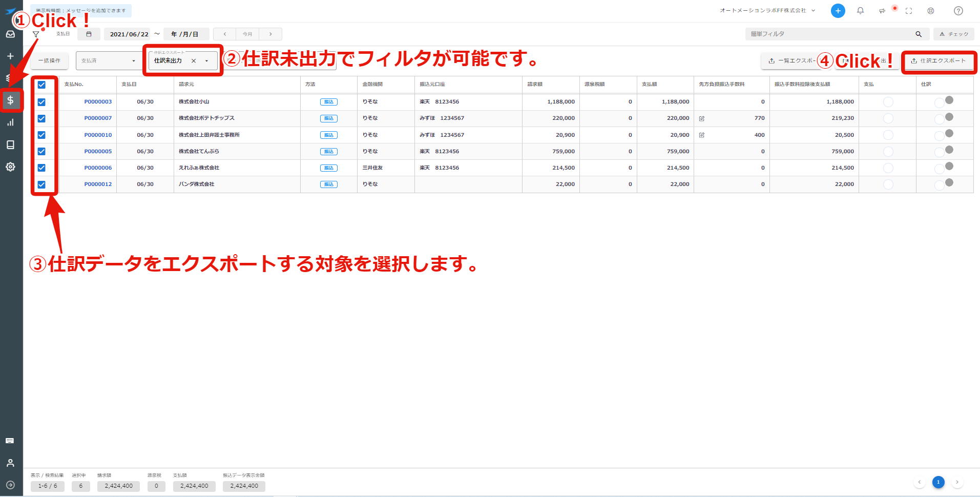Go to next month arrow

click(x=270, y=34)
